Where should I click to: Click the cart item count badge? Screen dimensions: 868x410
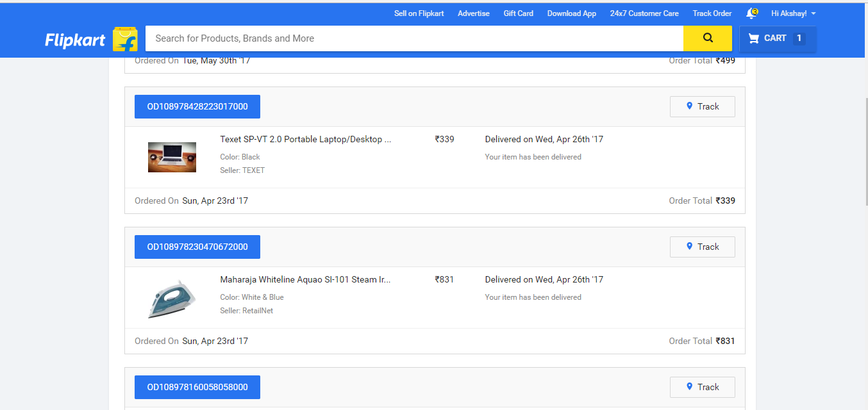799,38
